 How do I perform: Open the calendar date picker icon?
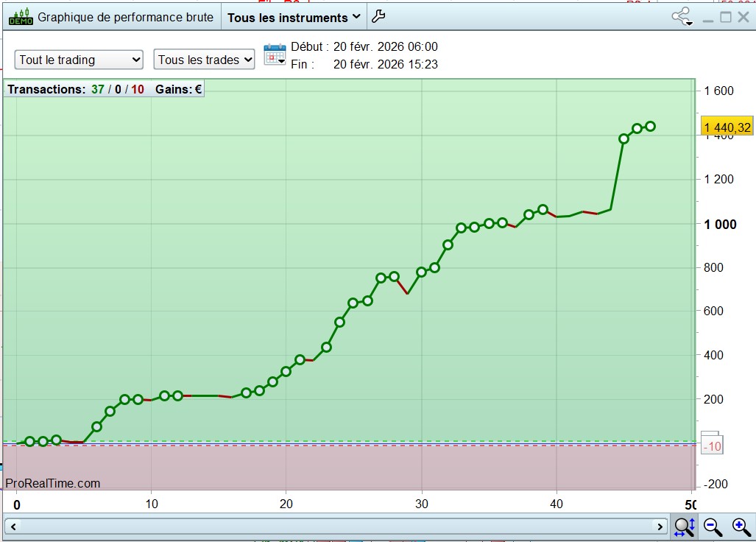click(x=275, y=54)
